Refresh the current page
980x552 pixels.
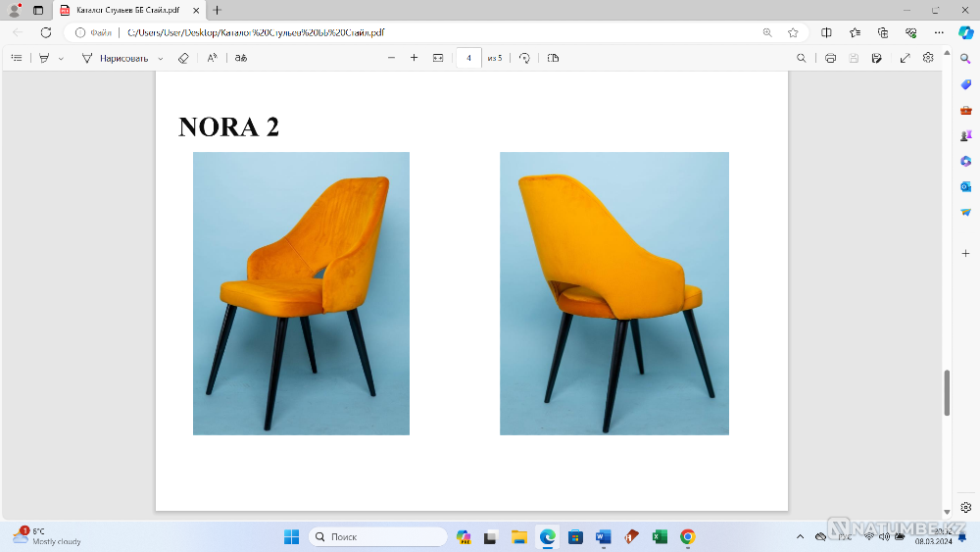pos(45,32)
